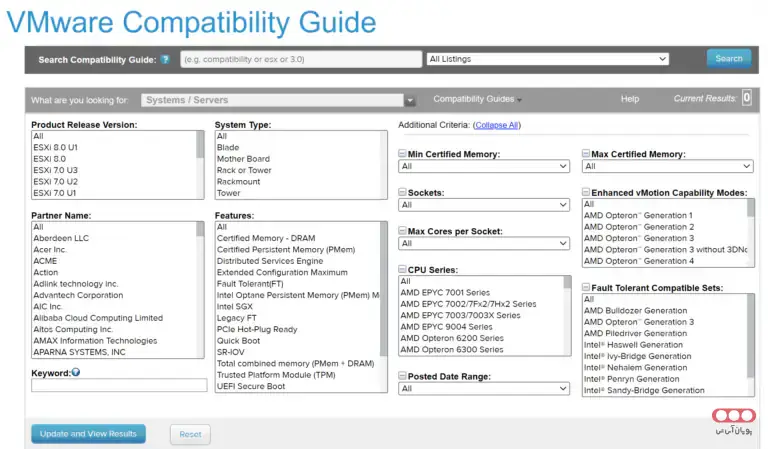Collapse the Max Certified Memory section
The image size is (768, 449).
tap(586, 154)
